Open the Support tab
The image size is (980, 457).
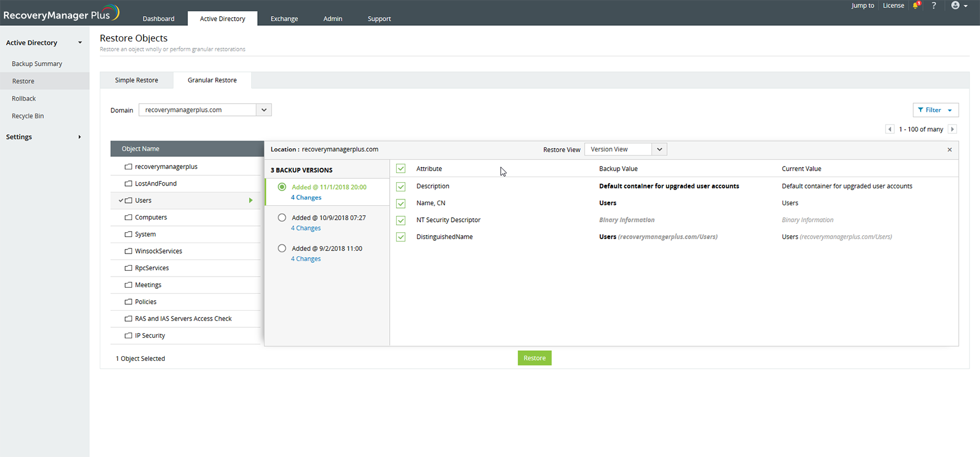(x=379, y=18)
